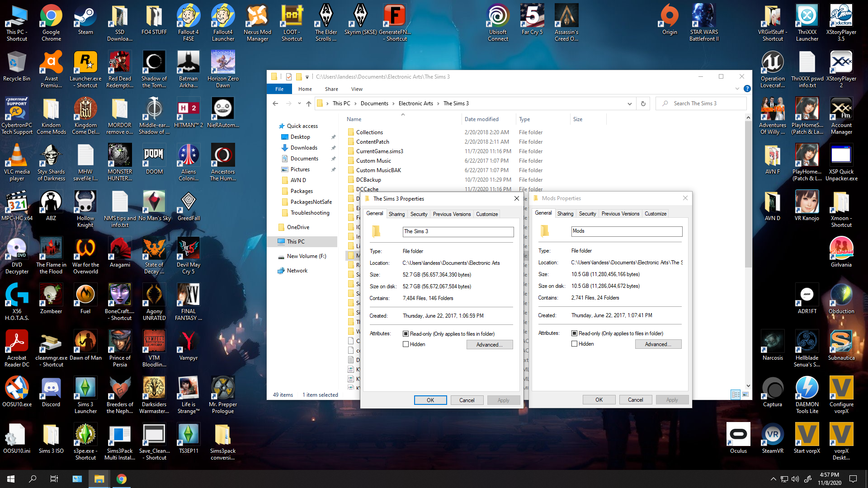This screenshot has width=868, height=488.
Task: Open VLC media player icon
Action: coord(17,163)
